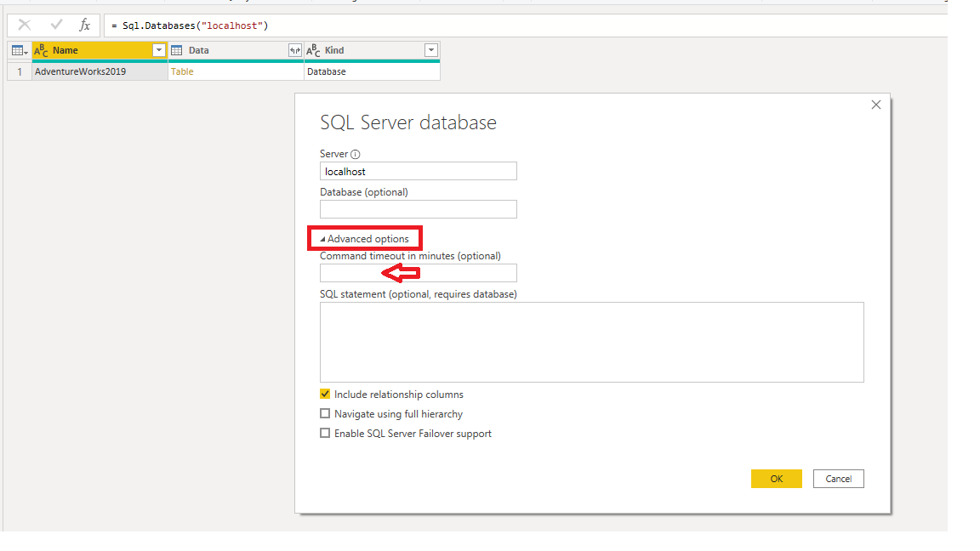Enable SQL Server Failover support
The width and height of the screenshot is (980, 551).
click(x=325, y=433)
